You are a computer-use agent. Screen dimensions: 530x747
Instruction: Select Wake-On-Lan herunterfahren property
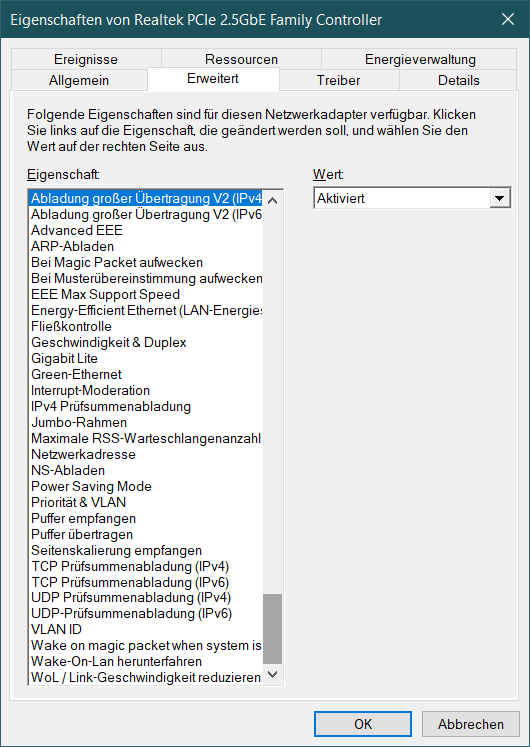(117, 661)
